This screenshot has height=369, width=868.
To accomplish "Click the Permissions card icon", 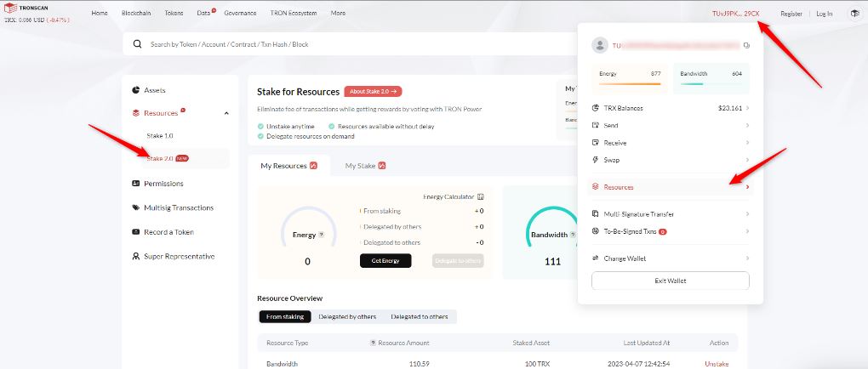I will (x=135, y=183).
